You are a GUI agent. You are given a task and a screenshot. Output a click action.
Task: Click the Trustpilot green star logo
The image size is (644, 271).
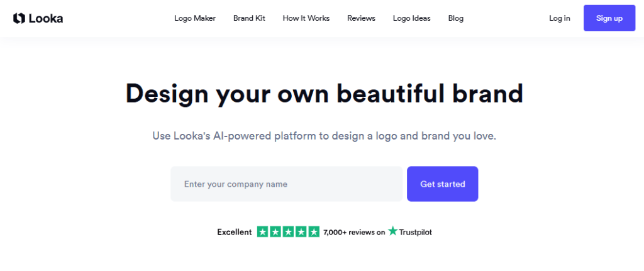(x=392, y=231)
